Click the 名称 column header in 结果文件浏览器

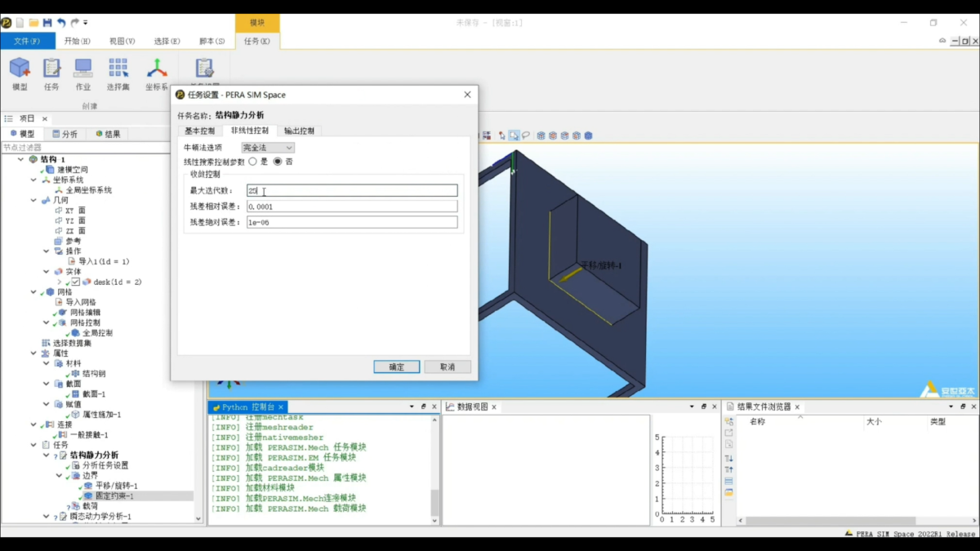click(x=758, y=422)
